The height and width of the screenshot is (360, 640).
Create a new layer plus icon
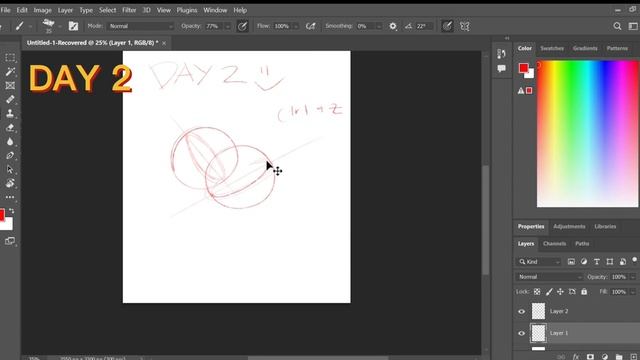coord(633,357)
